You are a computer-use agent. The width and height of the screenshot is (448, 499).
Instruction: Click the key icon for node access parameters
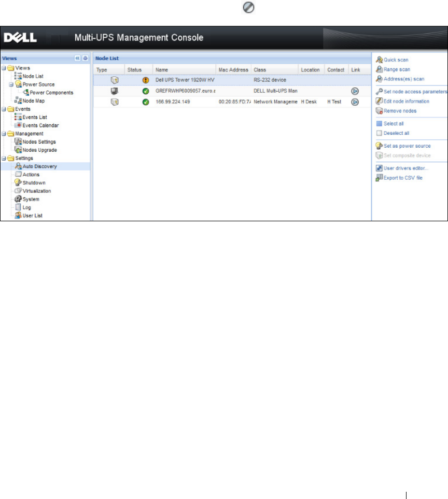click(x=379, y=91)
